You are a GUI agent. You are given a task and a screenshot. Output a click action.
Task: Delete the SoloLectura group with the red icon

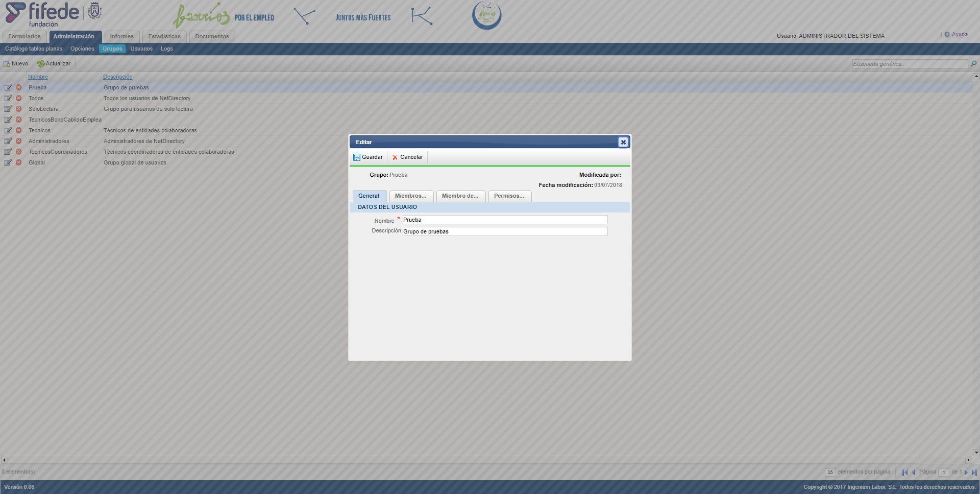point(19,109)
